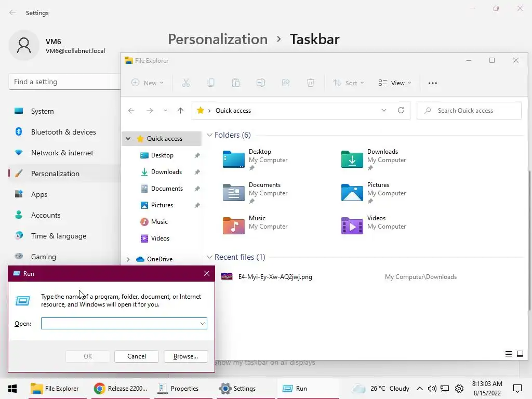Click the 26 °C Cloudy weather widget
This screenshot has width=532, height=399.
(x=380, y=389)
